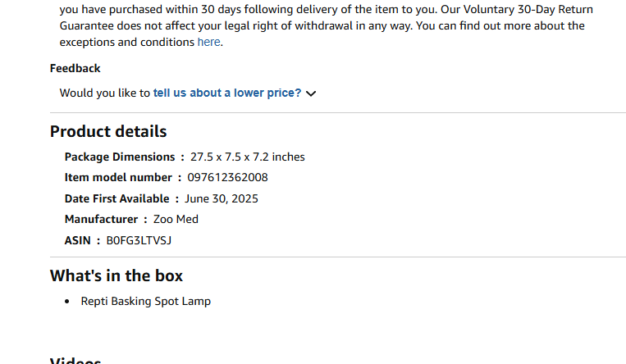Select the June 30, 2025 date

point(222,198)
